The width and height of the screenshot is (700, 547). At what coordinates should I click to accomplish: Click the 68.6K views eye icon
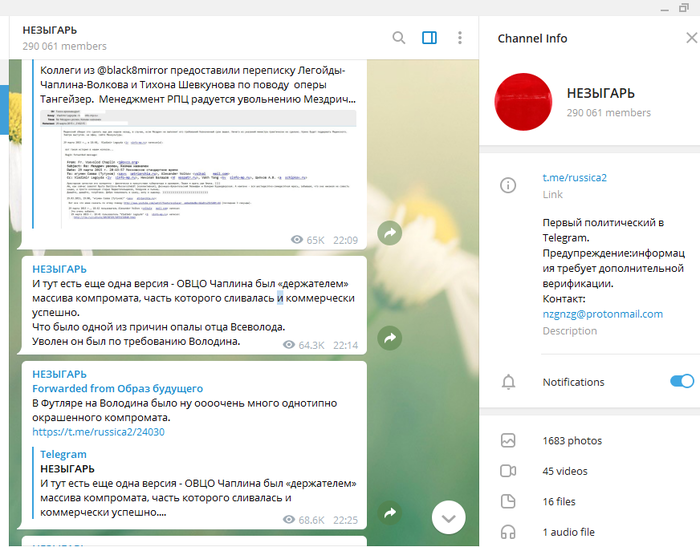pyautogui.click(x=289, y=520)
